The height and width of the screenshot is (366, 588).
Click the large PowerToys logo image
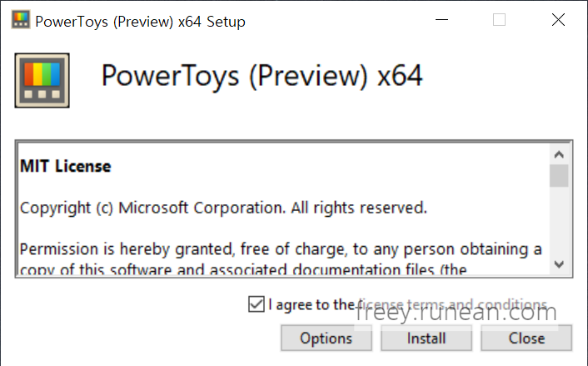[42, 80]
